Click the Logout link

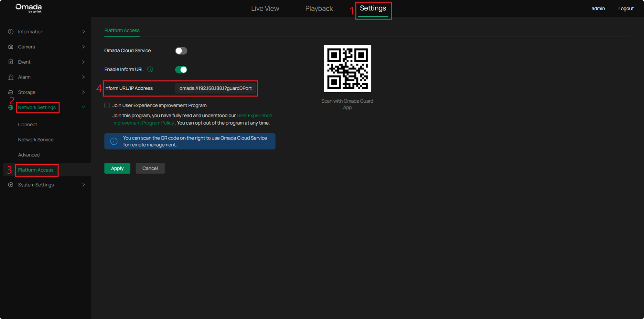coord(626,8)
